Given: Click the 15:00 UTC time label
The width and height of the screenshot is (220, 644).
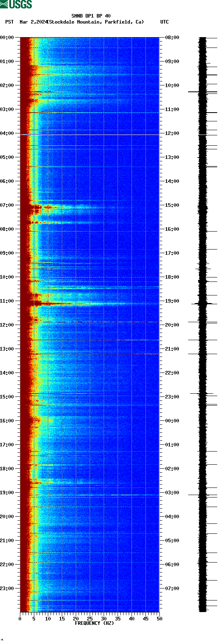Looking at the screenshot, I should coord(172,205).
